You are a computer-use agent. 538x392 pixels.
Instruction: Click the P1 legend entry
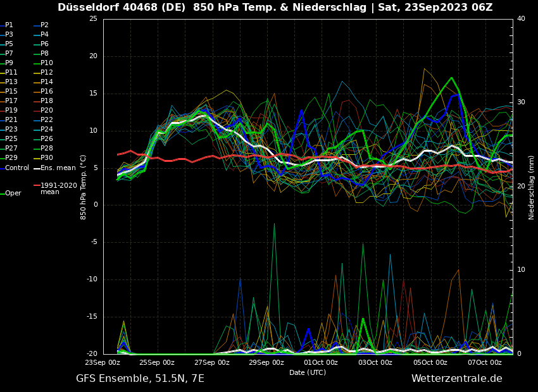click(x=9, y=25)
